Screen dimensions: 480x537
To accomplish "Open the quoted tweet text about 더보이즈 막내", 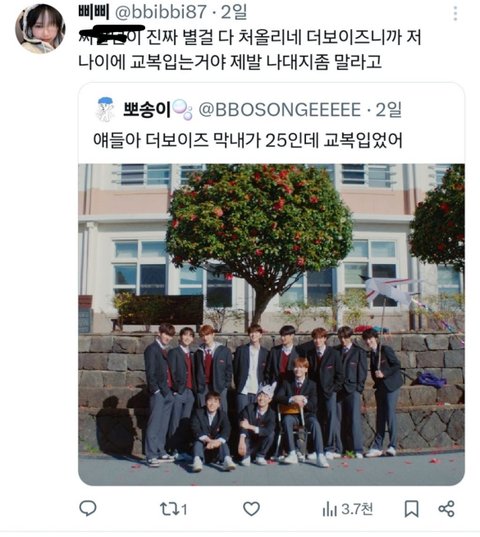I will point(247,140).
